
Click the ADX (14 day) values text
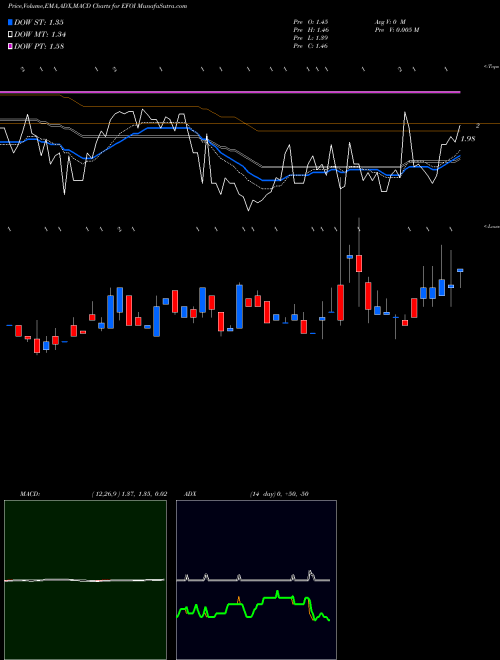pos(279,494)
